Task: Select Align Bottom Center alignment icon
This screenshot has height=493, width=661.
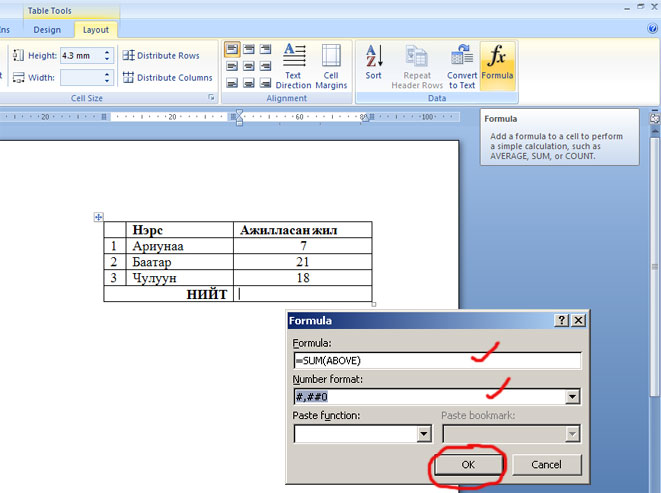Action: (249, 83)
